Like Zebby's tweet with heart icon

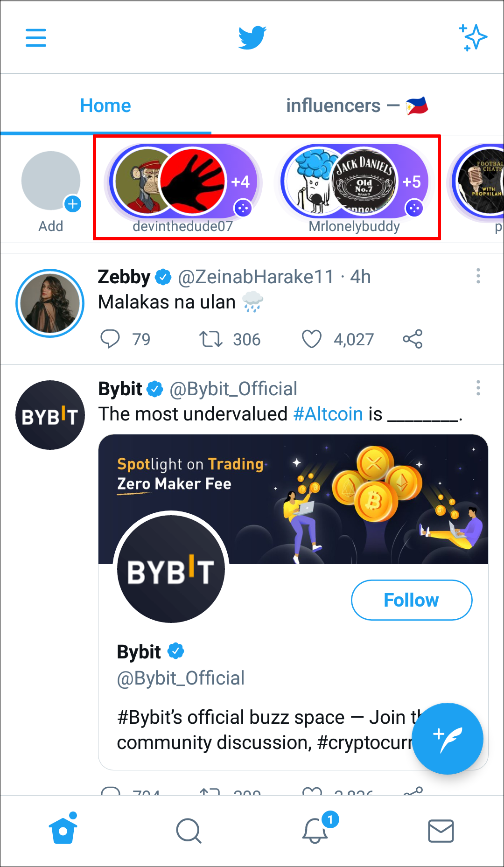click(312, 339)
